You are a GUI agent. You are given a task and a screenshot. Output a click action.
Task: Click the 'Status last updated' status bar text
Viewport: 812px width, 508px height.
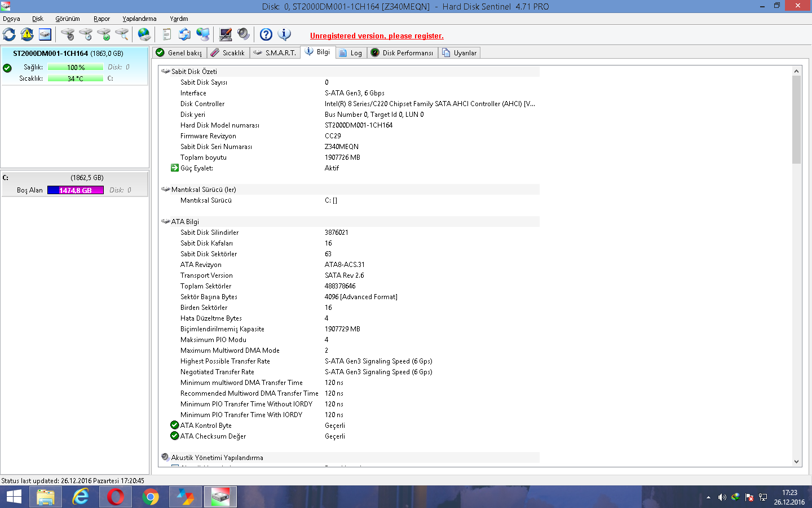click(x=73, y=481)
